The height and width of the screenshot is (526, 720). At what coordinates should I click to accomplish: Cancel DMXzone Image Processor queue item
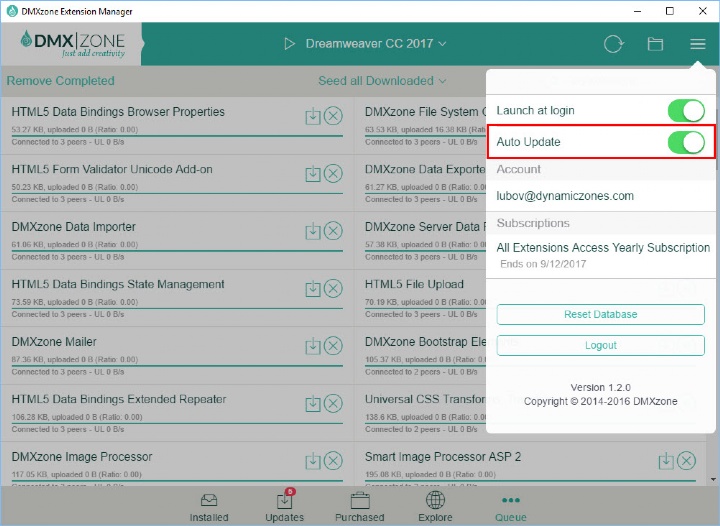[x=333, y=461]
